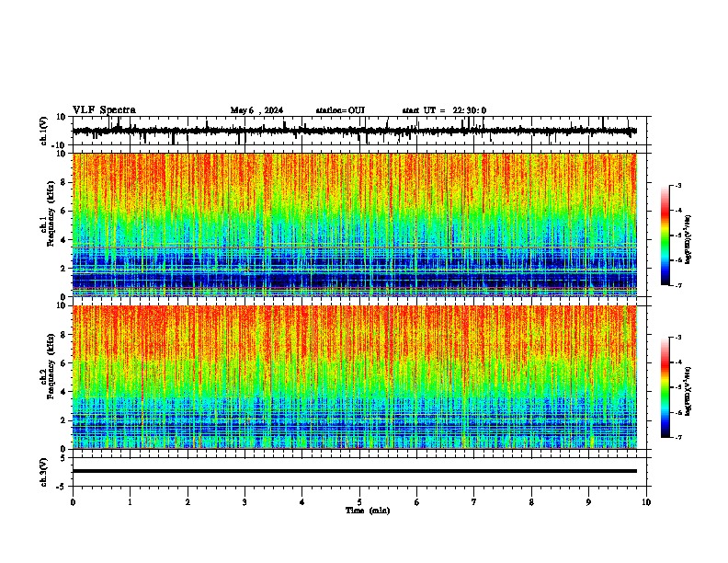Click the "station=OUJ" label
The image size is (728, 563).
click(340, 110)
